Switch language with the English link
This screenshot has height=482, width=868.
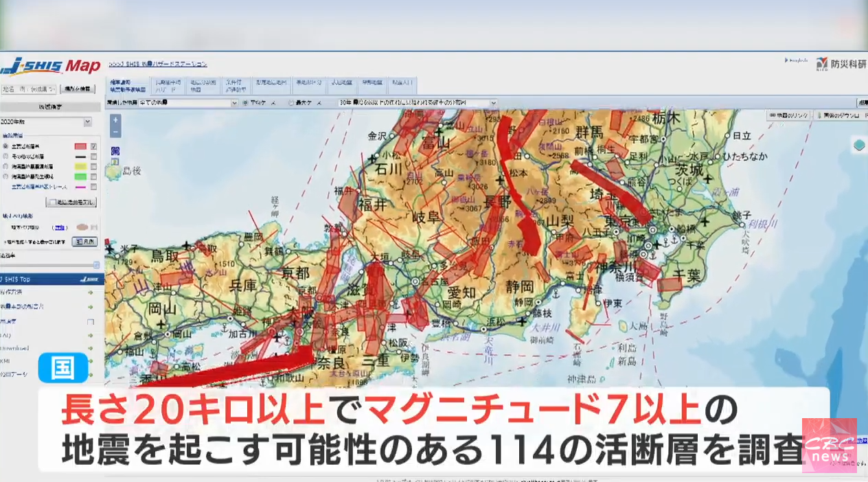797,61
